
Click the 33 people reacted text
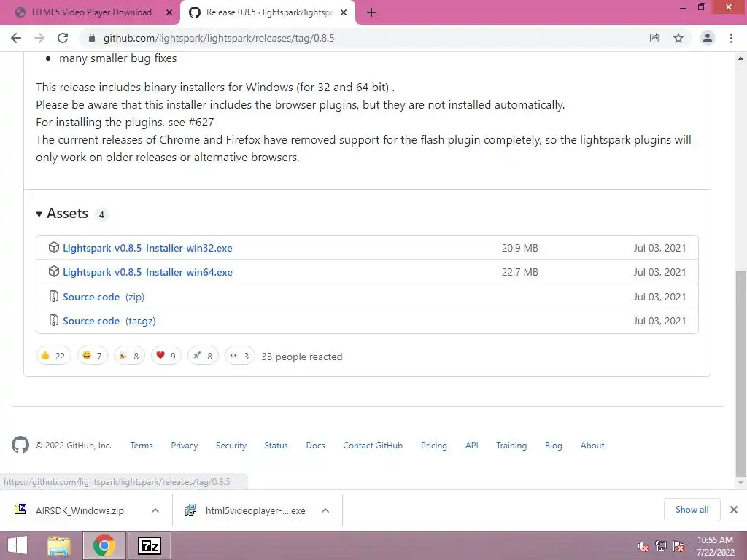pyautogui.click(x=301, y=357)
